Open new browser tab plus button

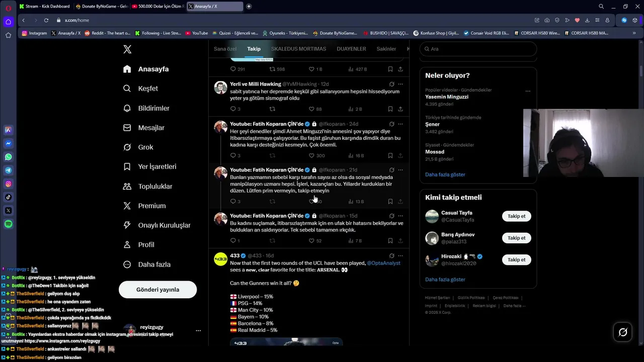(249, 6)
